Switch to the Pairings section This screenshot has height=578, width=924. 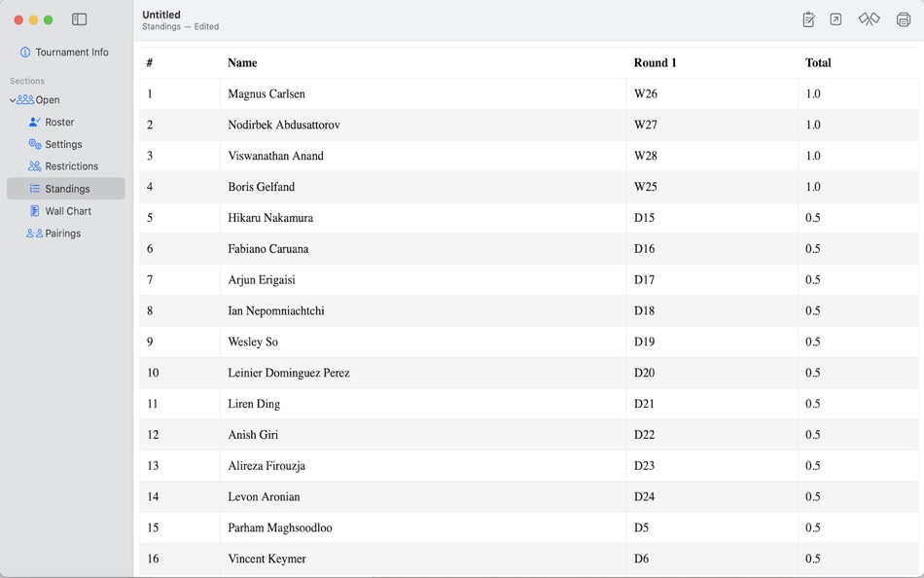(61, 233)
